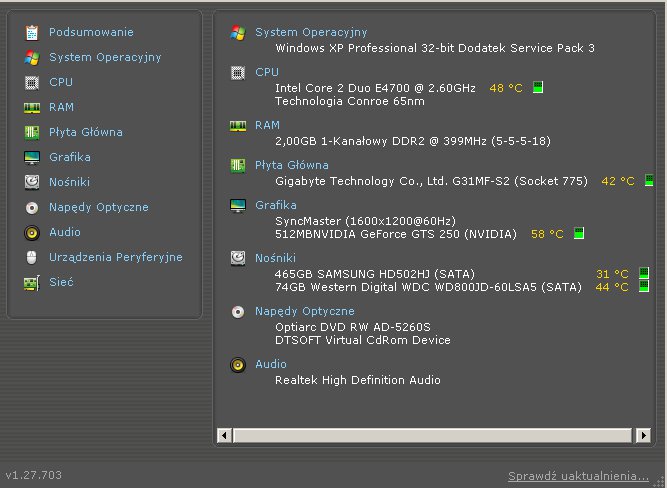Click the motherboard icon in summary panel
Screen dimensions: 667x488
[x=238, y=166]
